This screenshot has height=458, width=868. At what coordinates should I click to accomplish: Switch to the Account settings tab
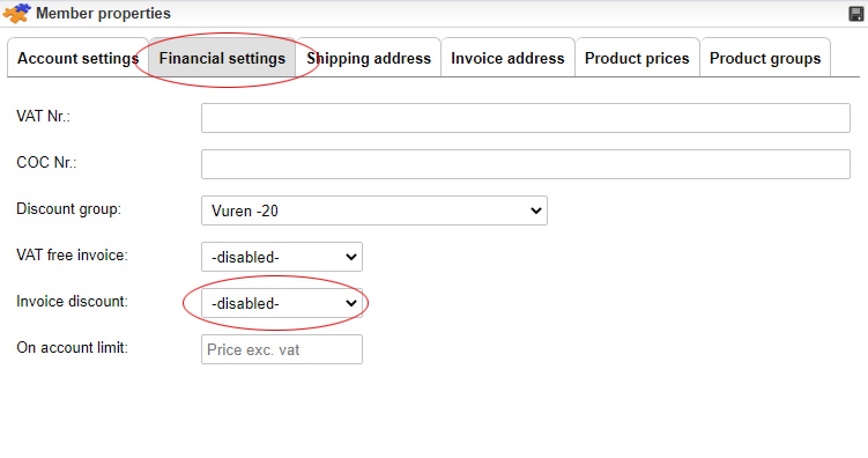pyautogui.click(x=77, y=58)
